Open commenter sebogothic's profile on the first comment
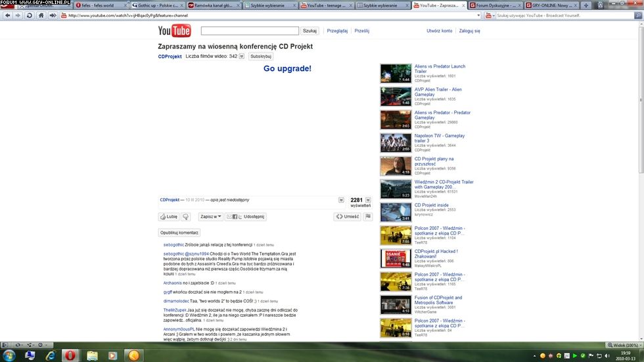Viewport: 644px width, 362px height. [173, 244]
